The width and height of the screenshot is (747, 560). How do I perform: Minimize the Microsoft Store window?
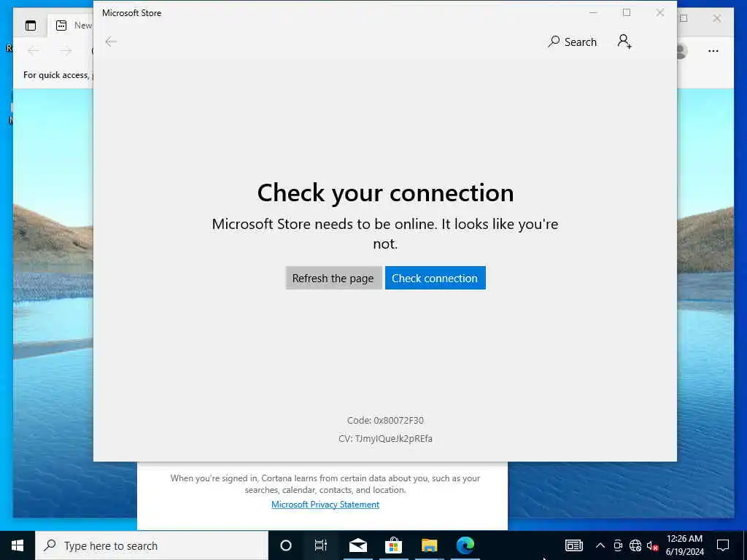[x=594, y=13]
